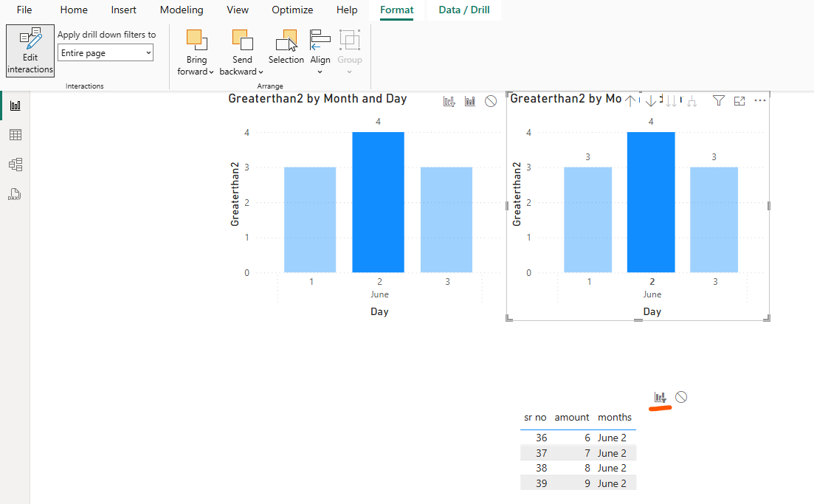Viewport: 814px width, 504px height.
Task: Open the filter icon on right chart
Action: point(719,100)
